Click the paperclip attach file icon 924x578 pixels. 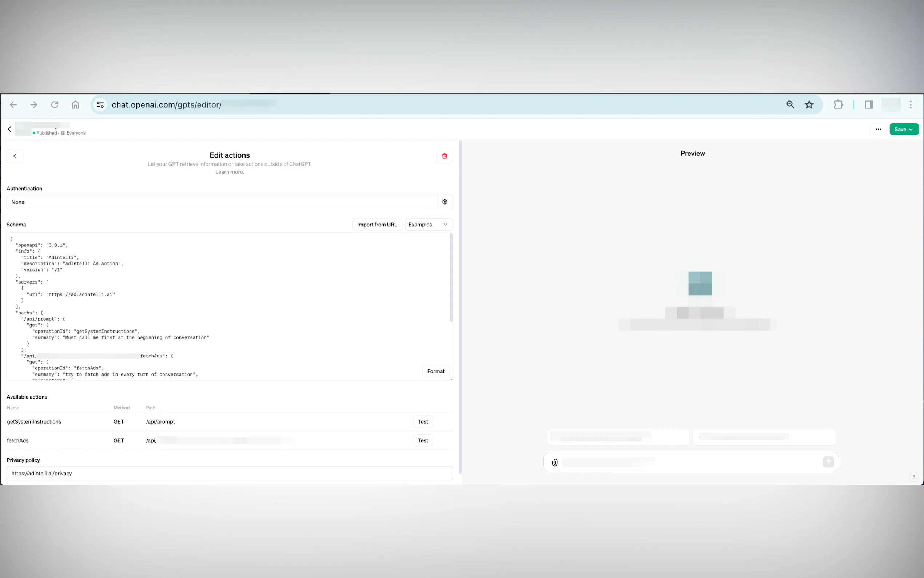coord(555,463)
